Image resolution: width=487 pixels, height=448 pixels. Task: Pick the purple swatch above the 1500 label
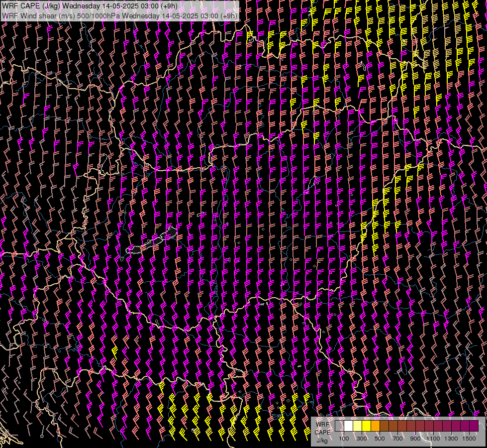tap(474, 426)
